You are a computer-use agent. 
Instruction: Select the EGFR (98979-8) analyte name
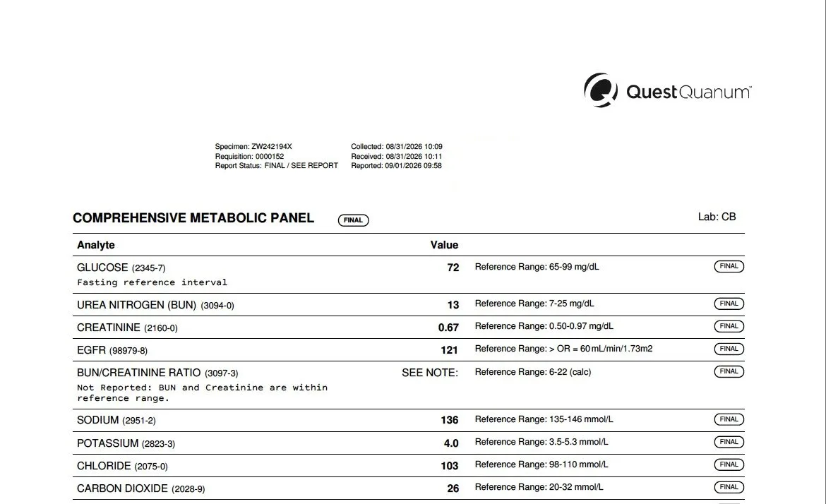112,350
